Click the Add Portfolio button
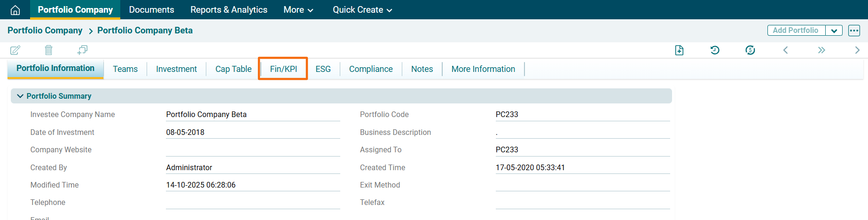Image resolution: width=868 pixels, height=220 pixels. (x=796, y=31)
